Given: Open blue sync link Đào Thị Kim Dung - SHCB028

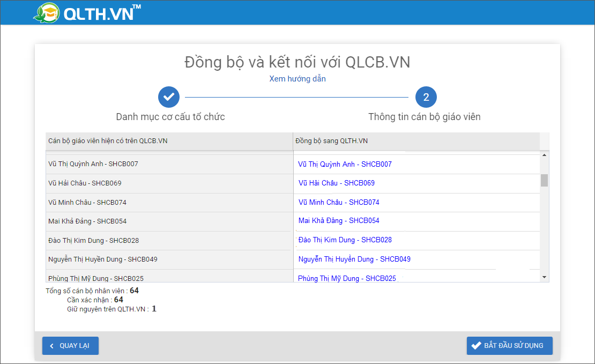Looking at the screenshot, I should tap(345, 240).
